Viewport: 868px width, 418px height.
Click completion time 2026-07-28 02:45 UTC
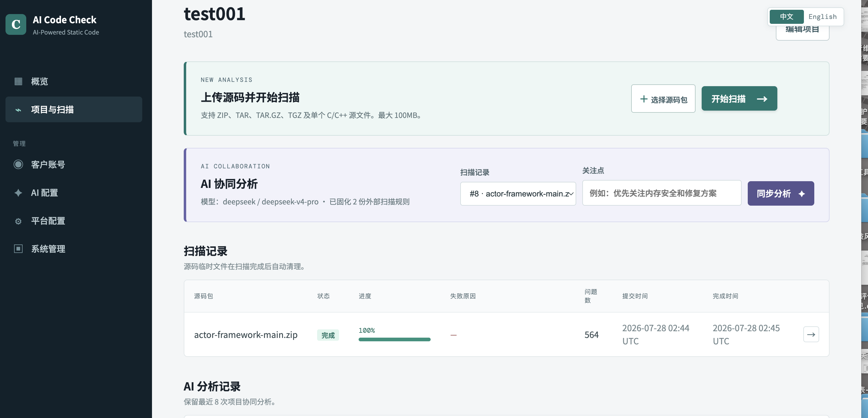click(746, 334)
